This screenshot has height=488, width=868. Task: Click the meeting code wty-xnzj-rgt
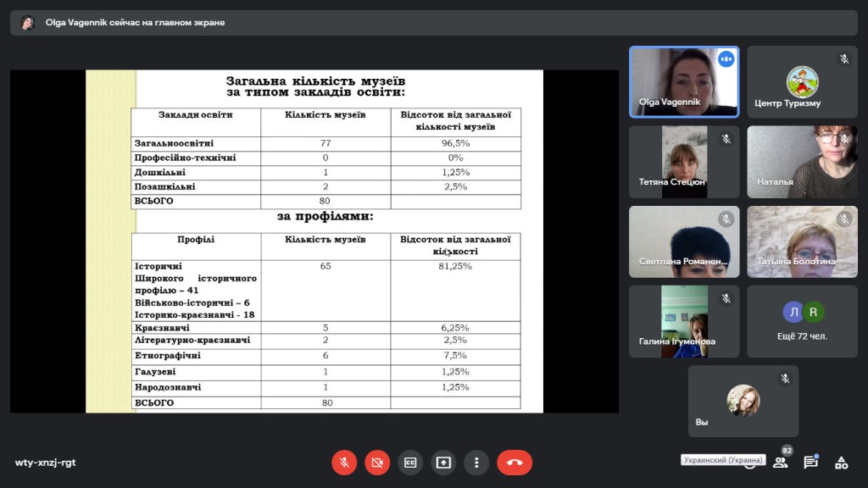click(45, 463)
